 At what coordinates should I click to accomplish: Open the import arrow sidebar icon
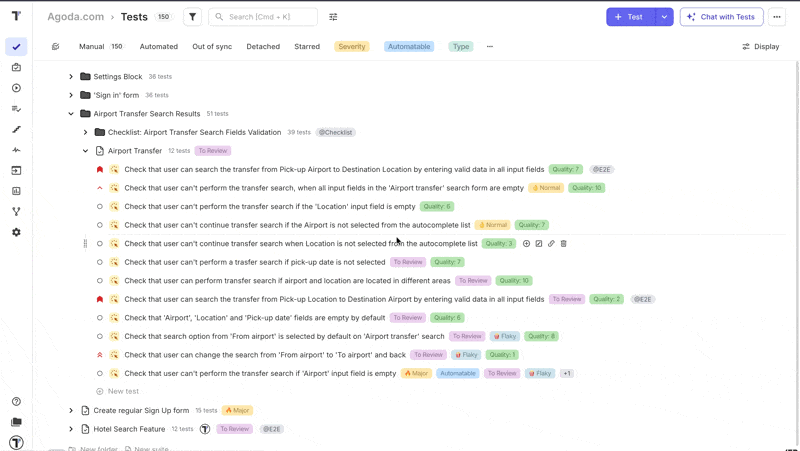click(x=16, y=170)
